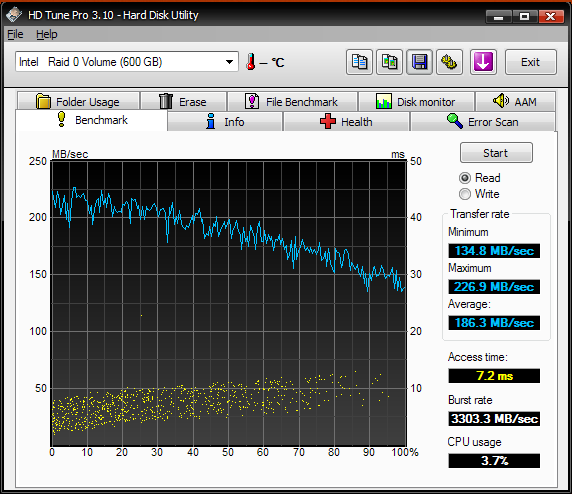This screenshot has width=572, height=494.
Task: Switch to the Error Scan tab
Action: tap(483, 121)
